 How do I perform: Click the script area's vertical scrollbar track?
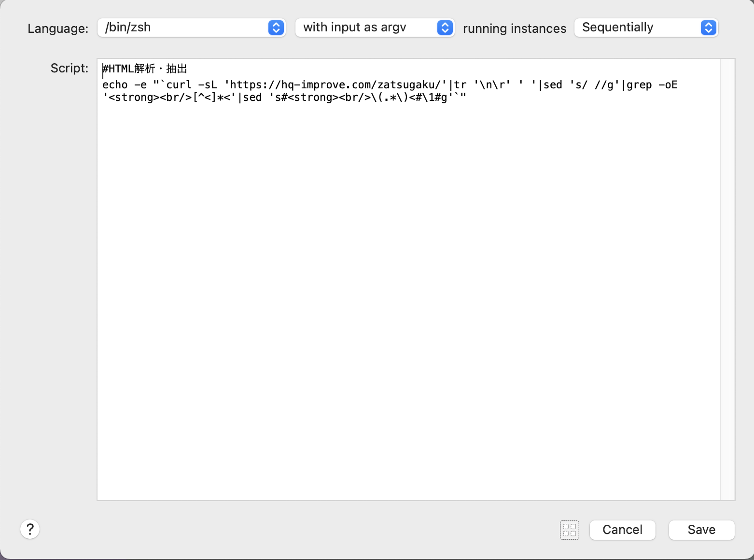[727, 280]
